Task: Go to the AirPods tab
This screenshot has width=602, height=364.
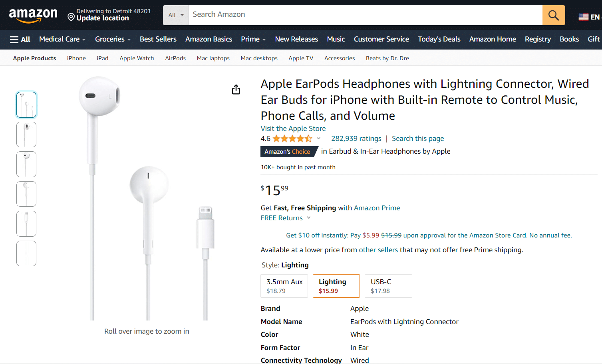Action: 175,58
